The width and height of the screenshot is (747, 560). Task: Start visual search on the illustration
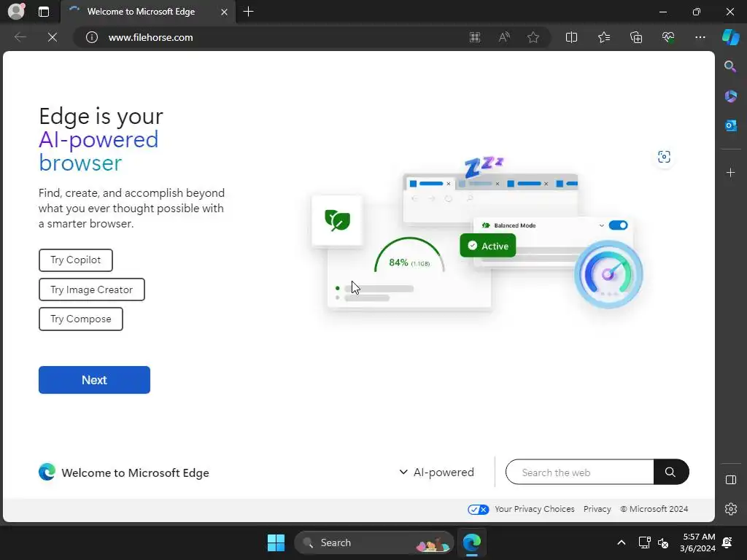[664, 157]
